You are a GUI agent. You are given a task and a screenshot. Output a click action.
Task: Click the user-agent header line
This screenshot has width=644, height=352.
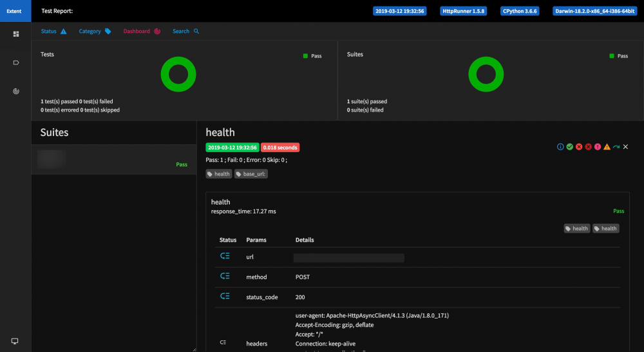pyautogui.click(x=372, y=316)
